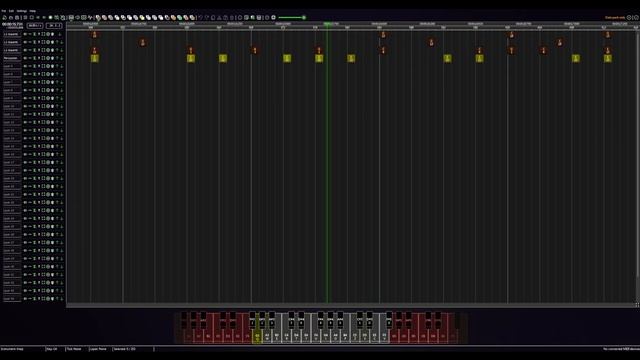Lock the Percussion layer
Screen dimensions: 640x360
pos(35,58)
